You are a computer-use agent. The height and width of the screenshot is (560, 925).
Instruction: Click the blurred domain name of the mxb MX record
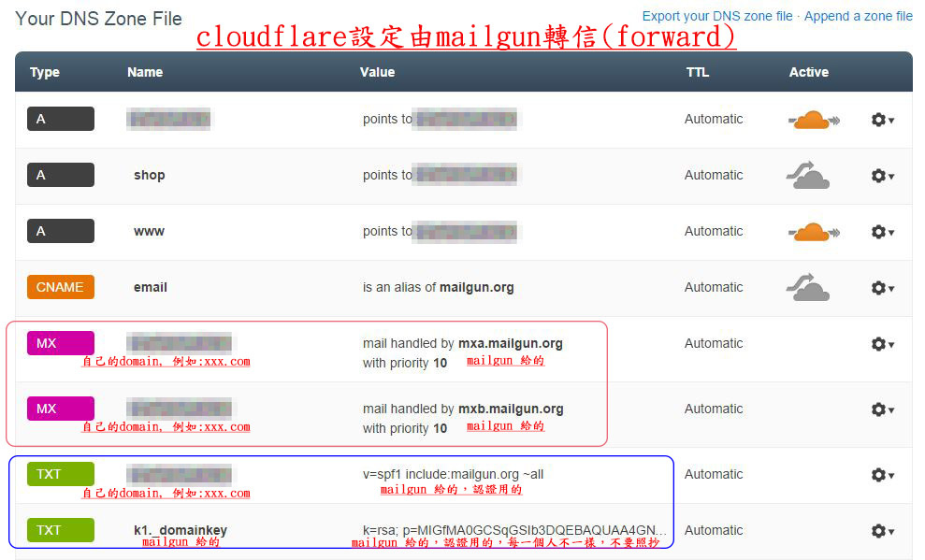click(x=180, y=409)
